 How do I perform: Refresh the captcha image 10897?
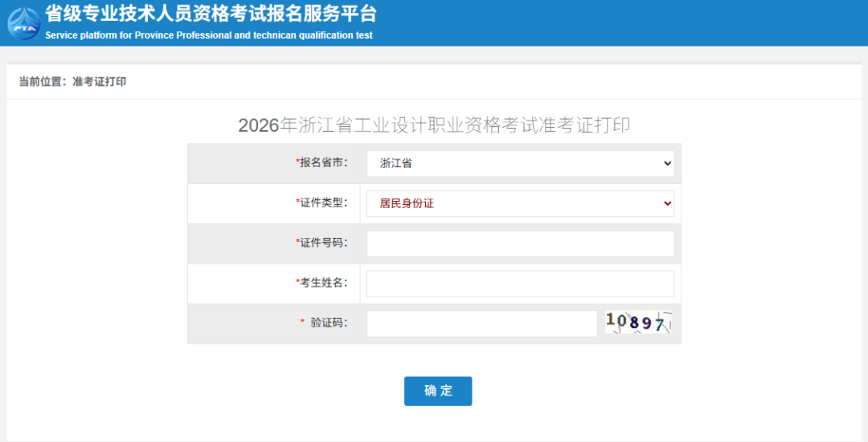(x=638, y=322)
